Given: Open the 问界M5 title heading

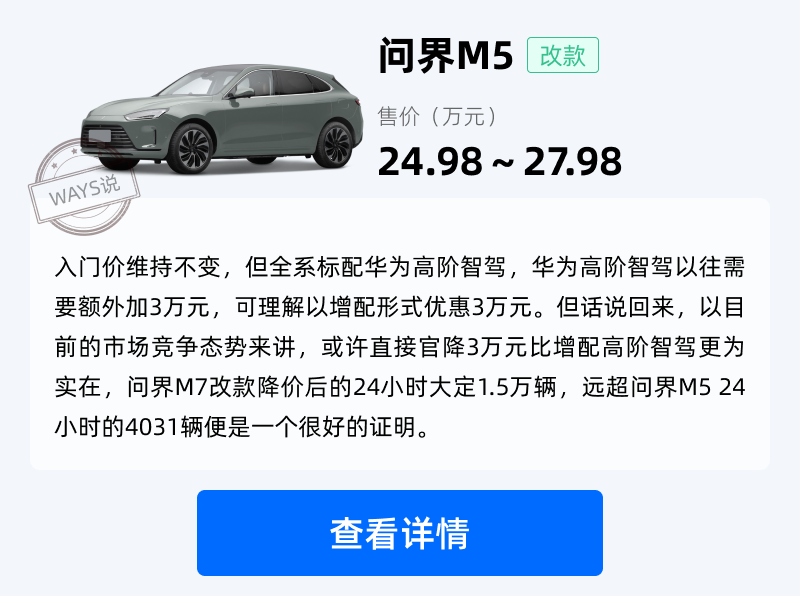Looking at the screenshot, I should 445,55.
